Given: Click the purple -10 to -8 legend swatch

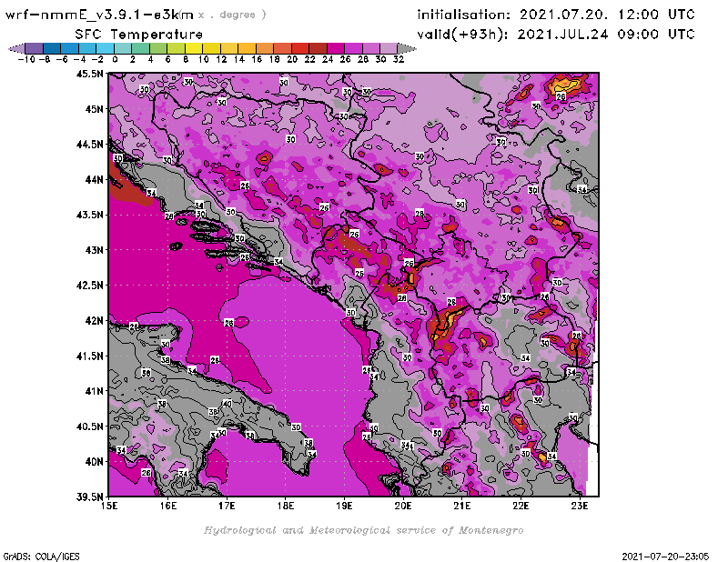Looking at the screenshot, I should [35, 49].
